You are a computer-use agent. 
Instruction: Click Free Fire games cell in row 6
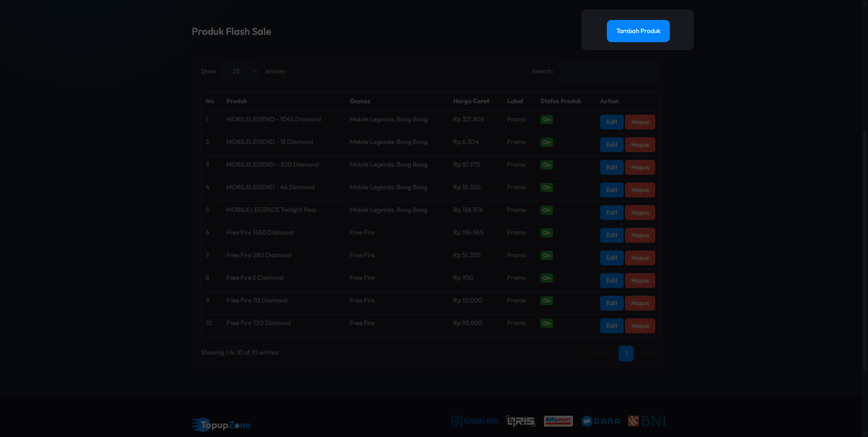362,232
